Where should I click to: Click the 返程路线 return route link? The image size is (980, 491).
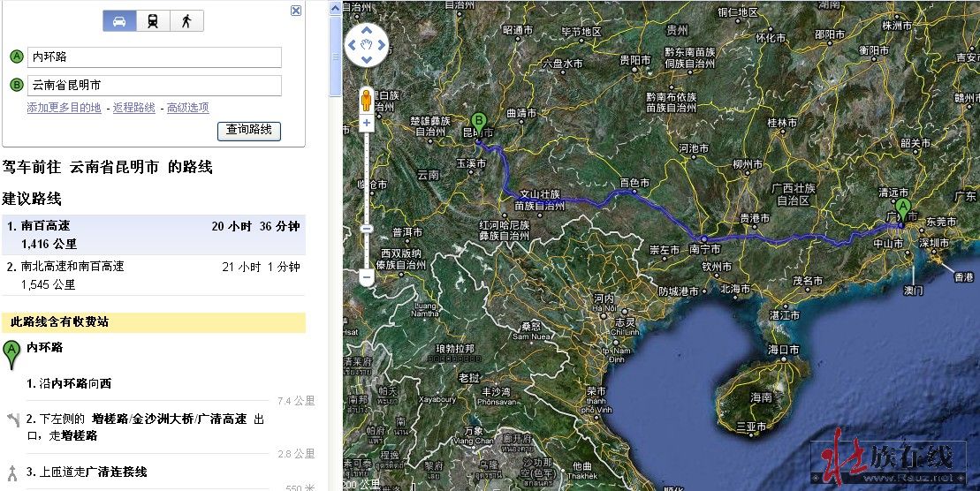click(133, 108)
